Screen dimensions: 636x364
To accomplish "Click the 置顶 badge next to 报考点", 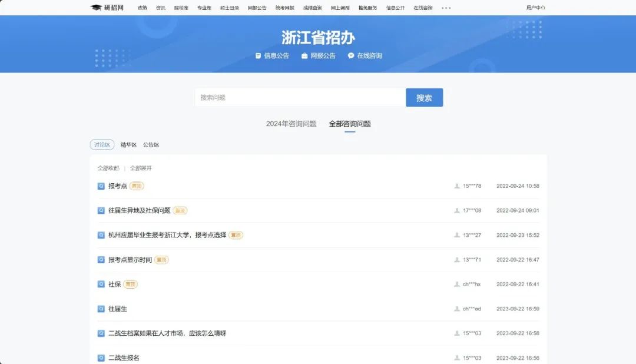I will coord(137,186).
